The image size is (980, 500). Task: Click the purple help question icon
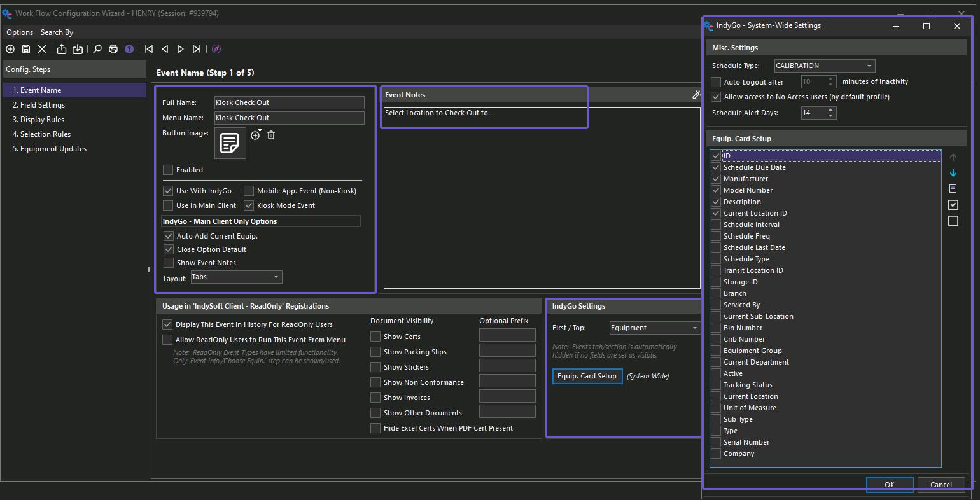[x=129, y=49]
